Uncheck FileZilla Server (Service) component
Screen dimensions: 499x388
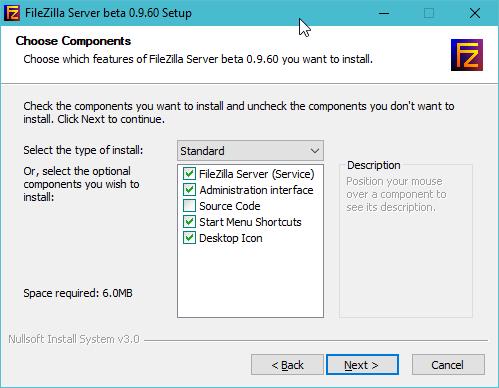coord(189,174)
